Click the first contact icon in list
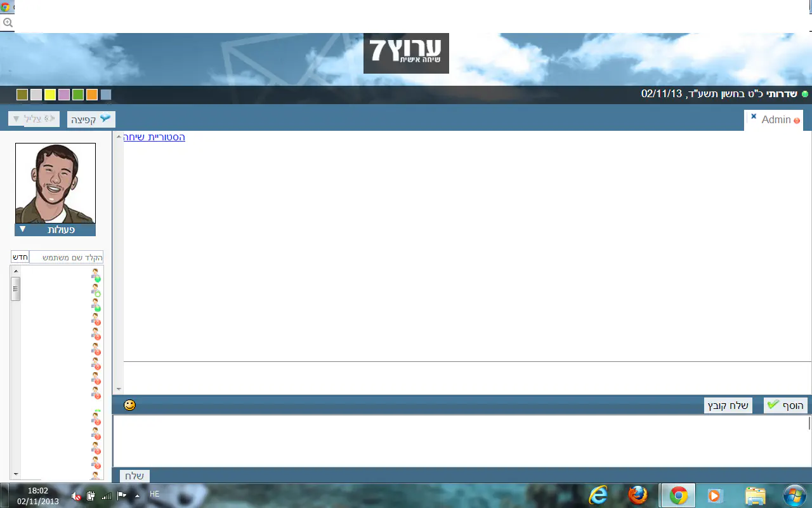This screenshot has height=508, width=812. (95, 275)
